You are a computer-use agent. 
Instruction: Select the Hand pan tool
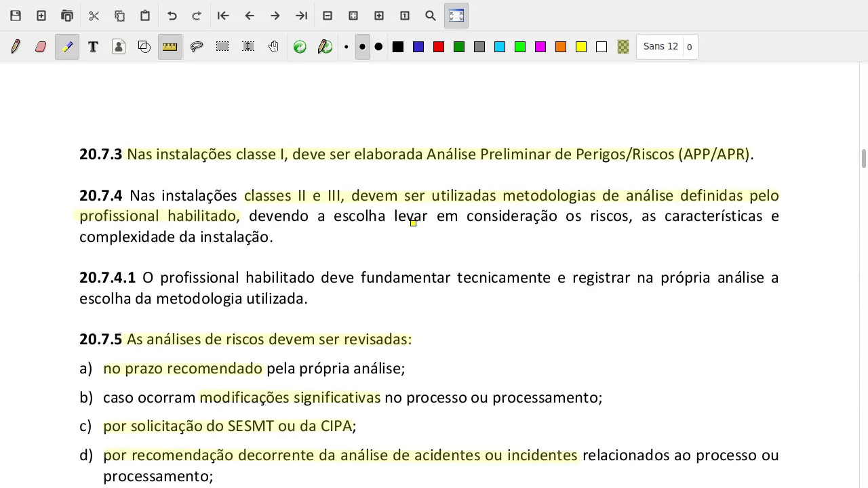(274, 47)
